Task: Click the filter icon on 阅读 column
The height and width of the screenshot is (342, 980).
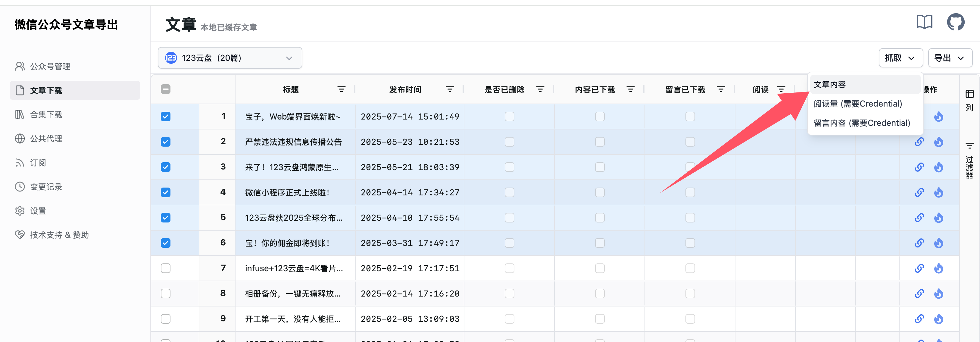Action: coord(782,89)
